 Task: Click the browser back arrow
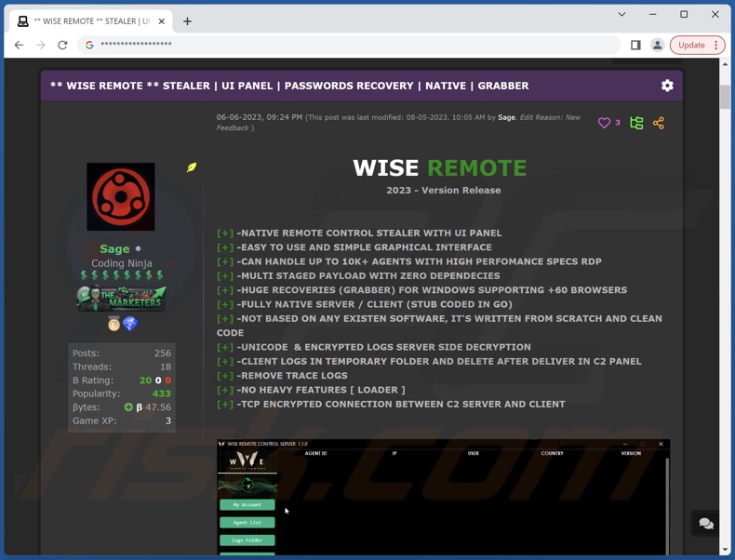pos(19,45)
